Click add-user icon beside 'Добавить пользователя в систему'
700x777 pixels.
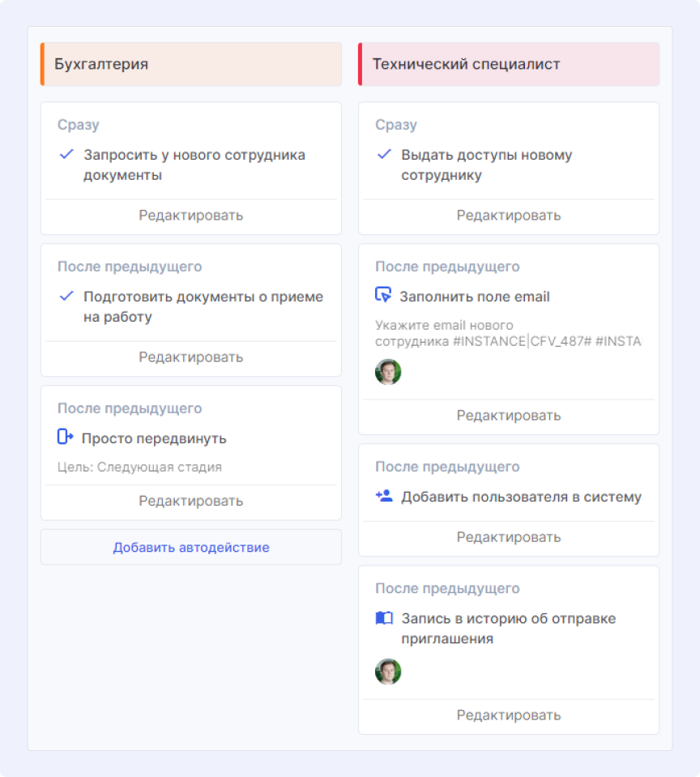pos(384,496)
